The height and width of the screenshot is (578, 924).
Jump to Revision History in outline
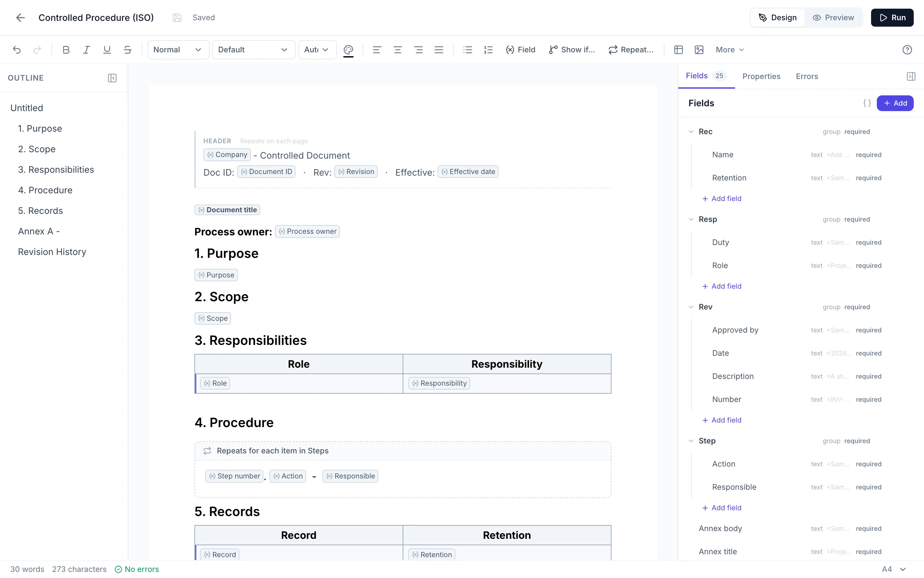pyautogui.click(x=52, y=252)
